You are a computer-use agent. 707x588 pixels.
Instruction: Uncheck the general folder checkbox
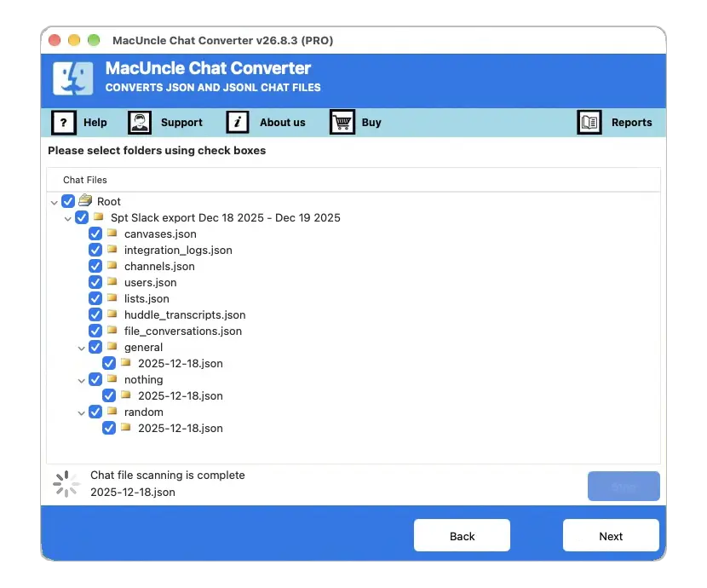point(95,347)
